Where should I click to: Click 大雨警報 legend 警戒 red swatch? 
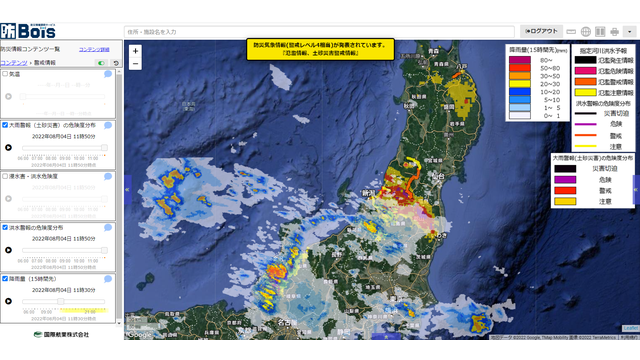tap(565, 190)
